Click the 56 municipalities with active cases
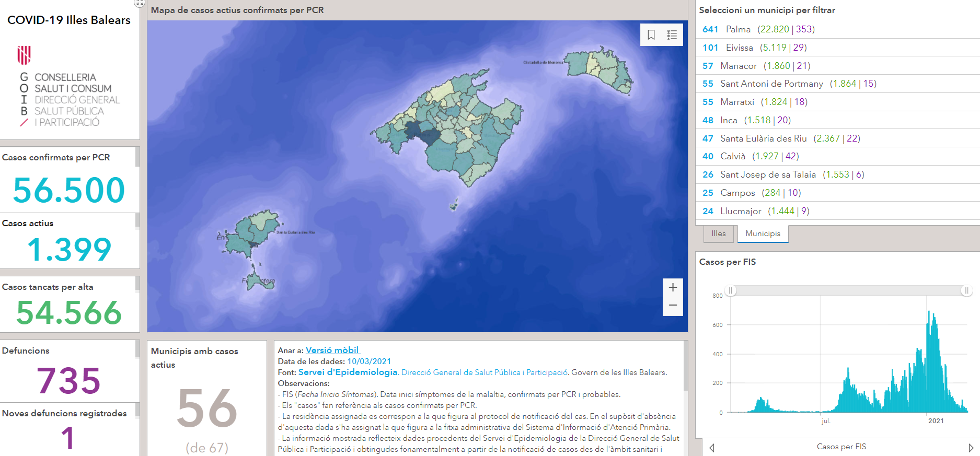The image size is (980, 456). tap(207, 408)
